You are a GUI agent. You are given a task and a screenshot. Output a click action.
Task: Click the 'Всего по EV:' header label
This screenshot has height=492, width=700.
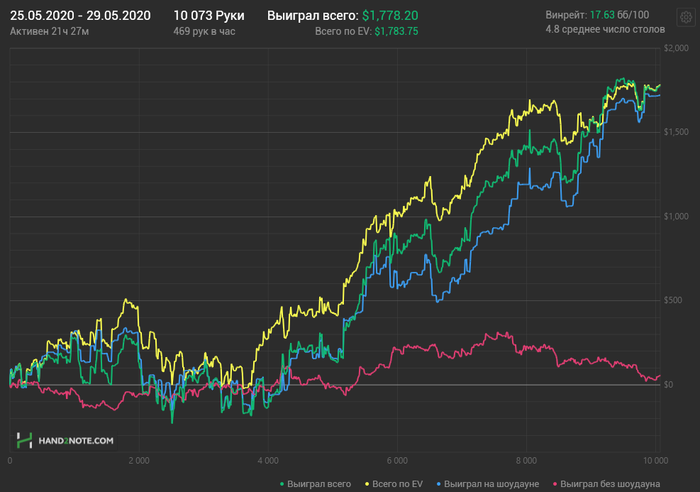[x=343, y=31]
